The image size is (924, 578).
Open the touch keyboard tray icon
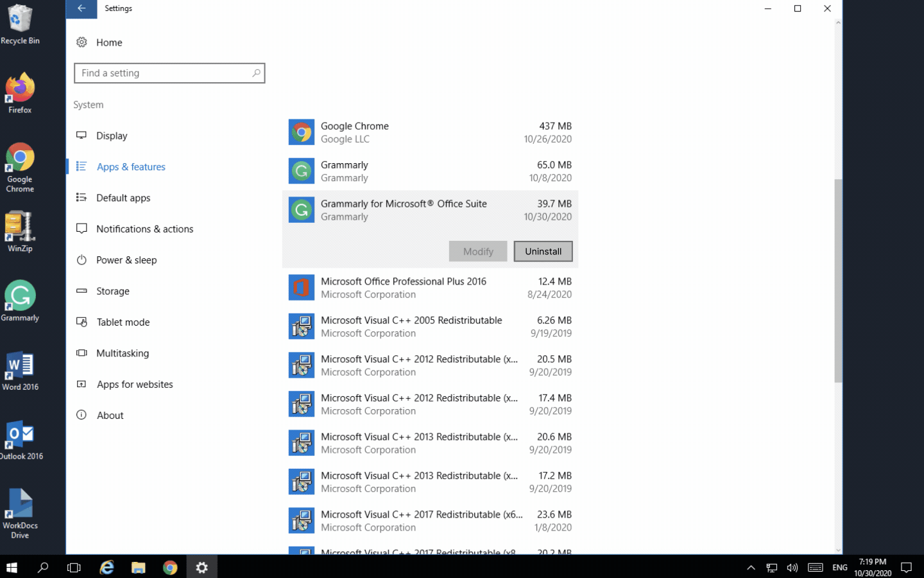[x=815, y=567]
